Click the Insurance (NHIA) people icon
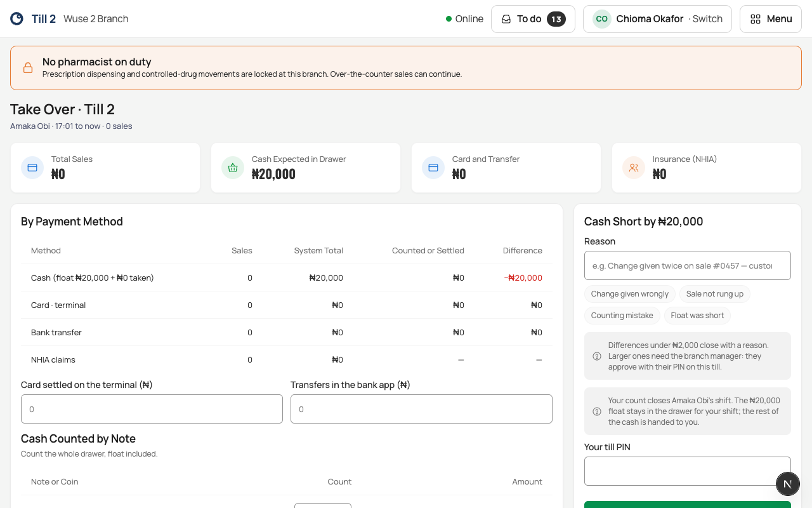 coord(634,168)
